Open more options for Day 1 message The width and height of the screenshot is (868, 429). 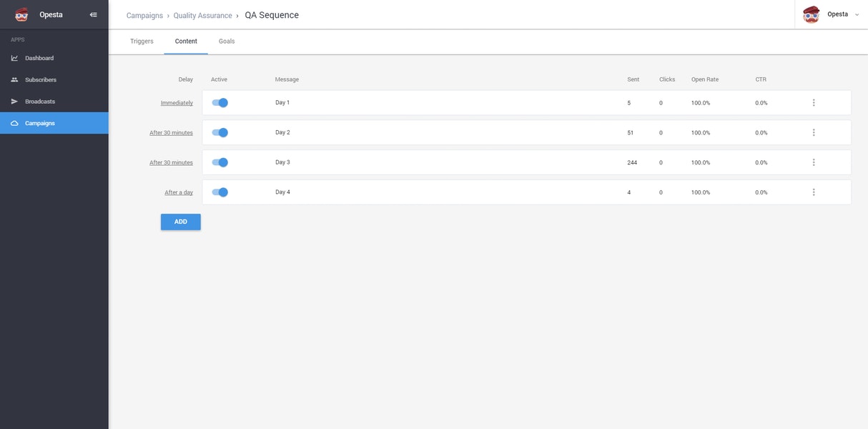tap(814, 103)
